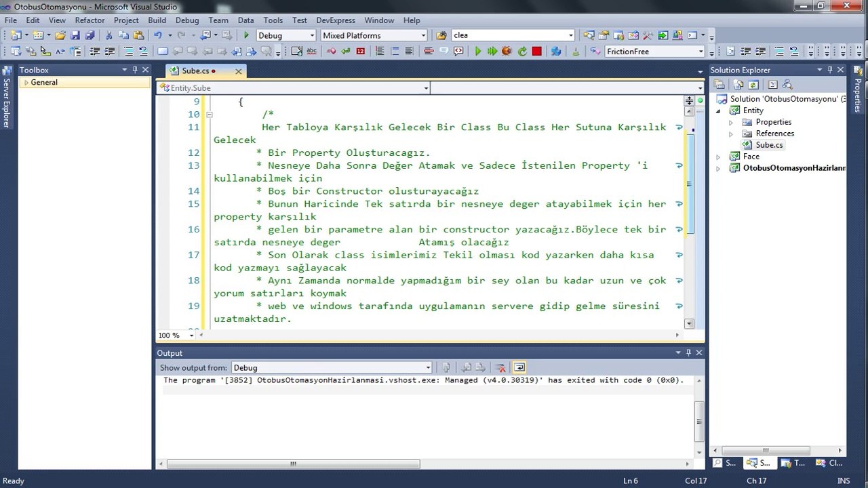Viewport: 868px width, 488px height.
Task: Start debugging with green arrow beside Debug dropdown
Action: click(246, 35)
